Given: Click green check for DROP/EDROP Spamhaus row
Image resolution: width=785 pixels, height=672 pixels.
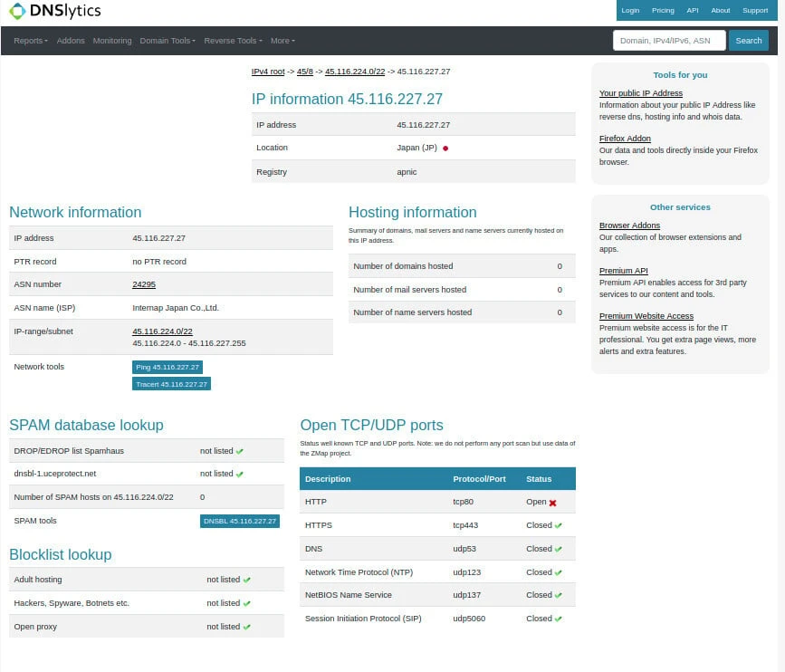Looking at the screenshot, I should 240,451.
